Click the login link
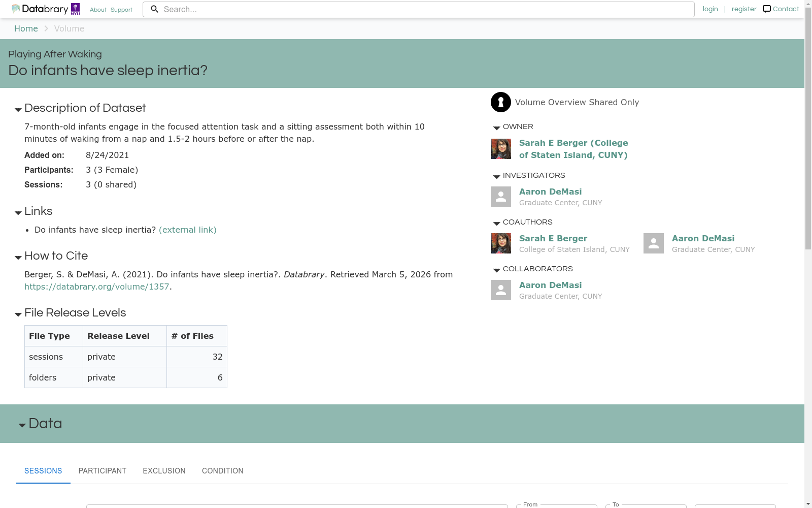This screenshot has width=812, height=508. 710,9
